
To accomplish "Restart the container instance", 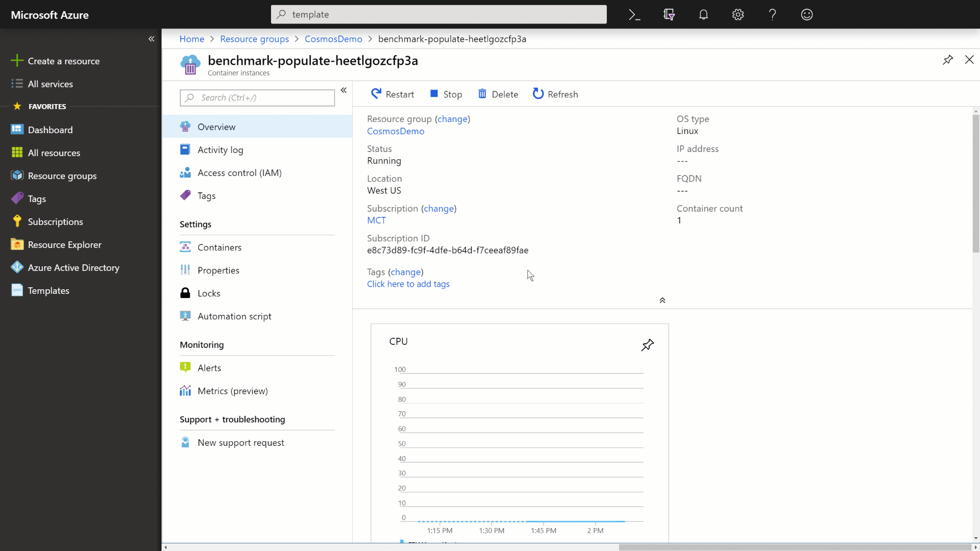I will pyautogui.click(x=392, y=94).
